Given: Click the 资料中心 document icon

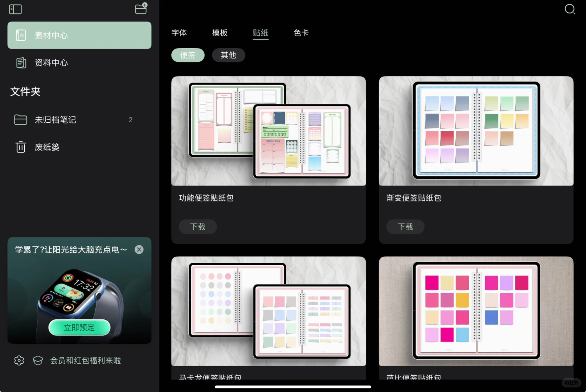Looking at the screenshot, I should point(21,63).
